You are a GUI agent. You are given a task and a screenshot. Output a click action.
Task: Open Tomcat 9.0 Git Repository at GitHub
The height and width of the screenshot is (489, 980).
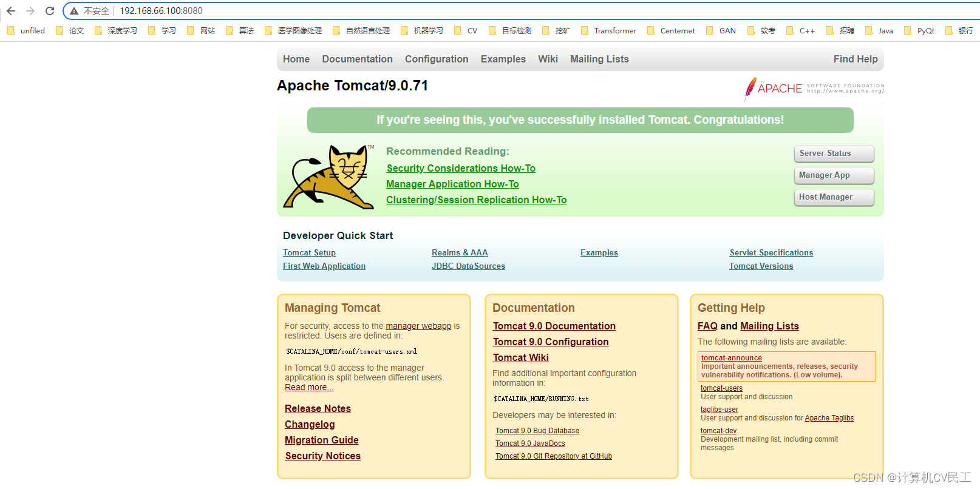554,456
